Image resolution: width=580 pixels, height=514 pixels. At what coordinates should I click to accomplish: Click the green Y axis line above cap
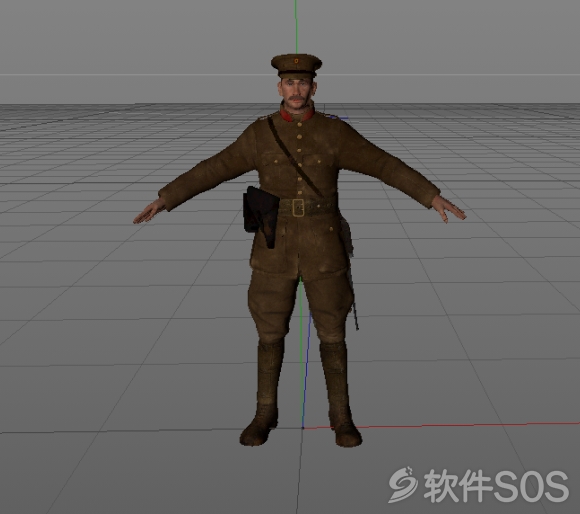tap(296, 27)
